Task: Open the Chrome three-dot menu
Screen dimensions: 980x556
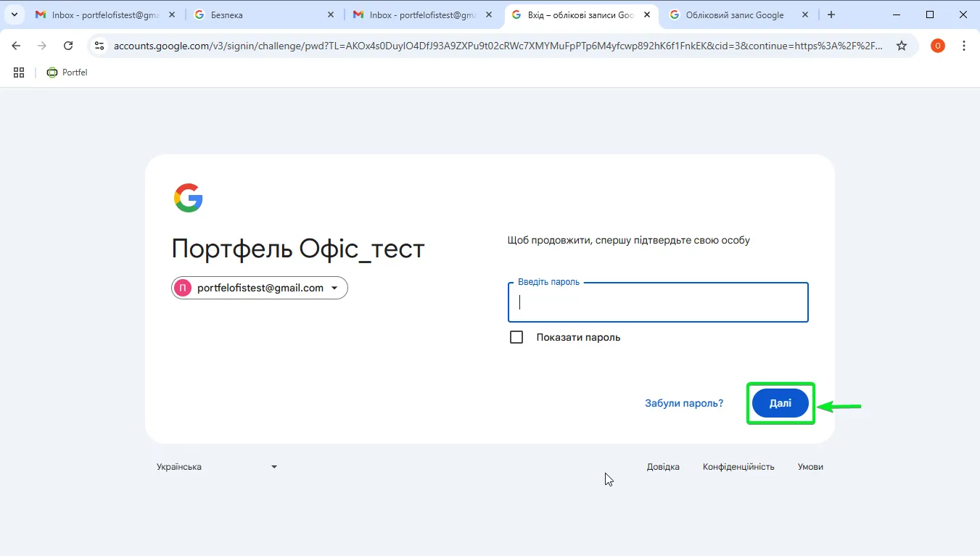Action: point(964,46)
